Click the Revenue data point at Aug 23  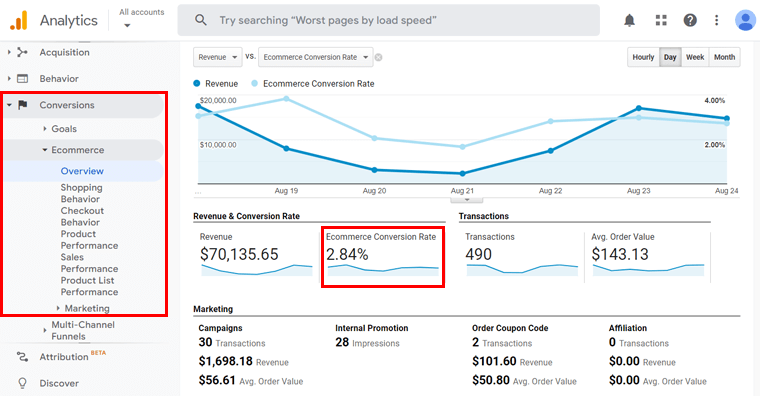[639, 108]
